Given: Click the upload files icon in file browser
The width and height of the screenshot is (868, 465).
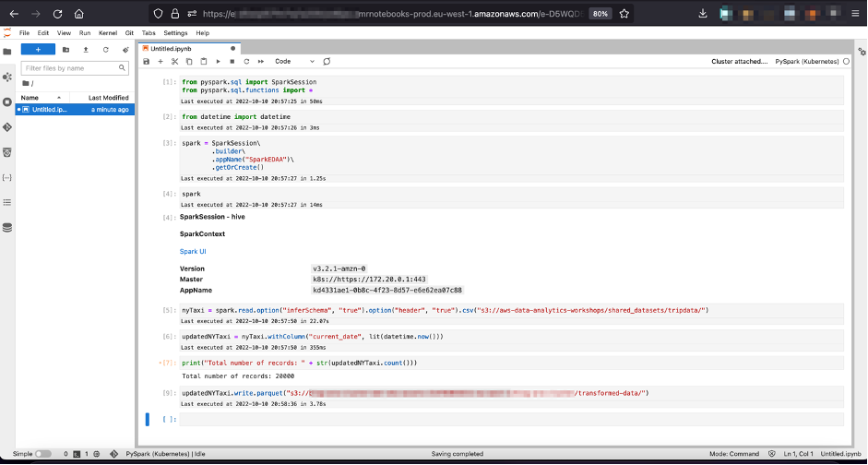Looking at the screenshot, I should pos(86,50).
